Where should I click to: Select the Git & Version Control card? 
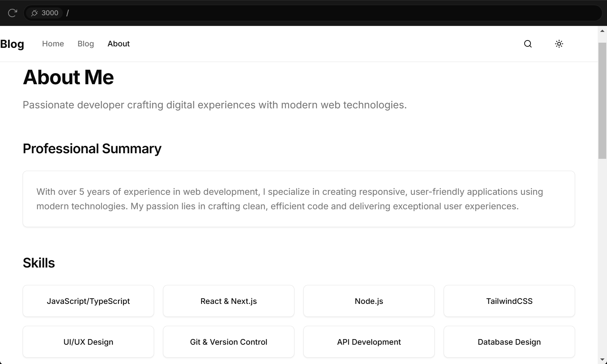229,342
